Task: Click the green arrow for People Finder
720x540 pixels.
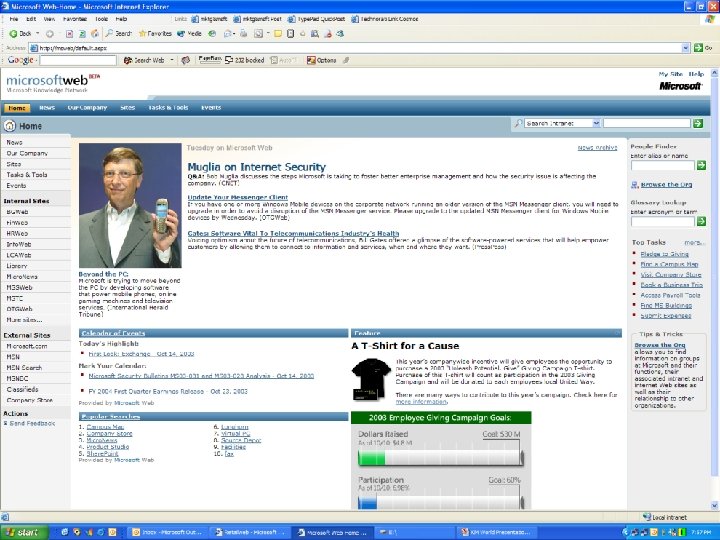Action: pyautogui.click(x=701, y=165)
